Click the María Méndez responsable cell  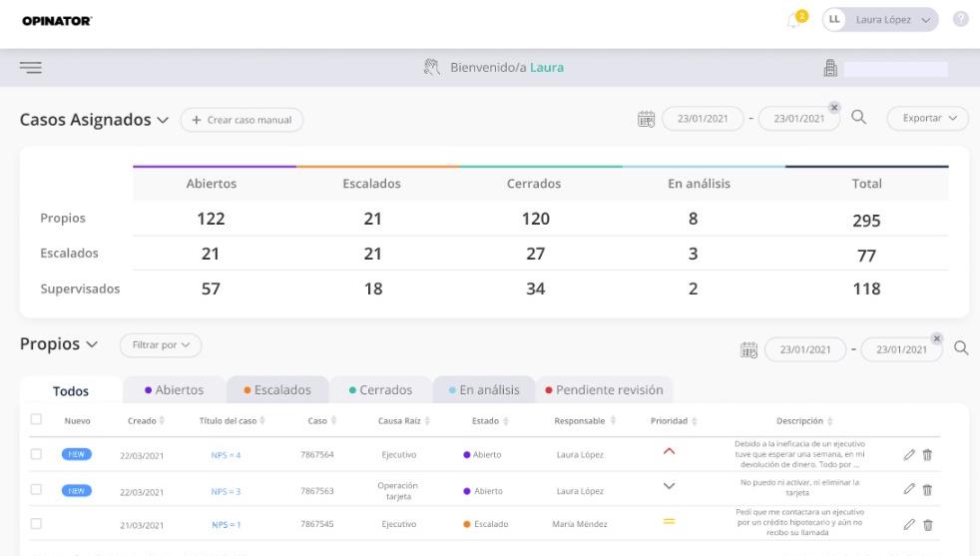click(580, 524)
